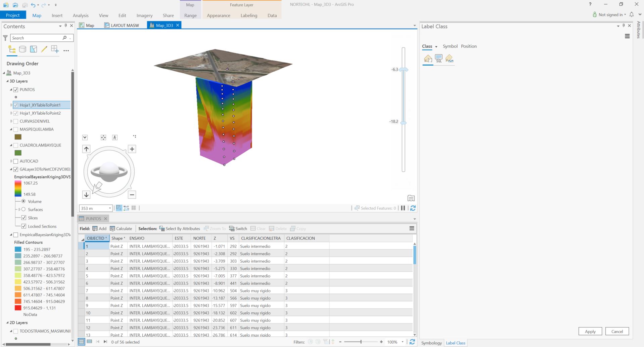The image size is (644, 347).
Task: Click Add field button
Action: [99, 229]
